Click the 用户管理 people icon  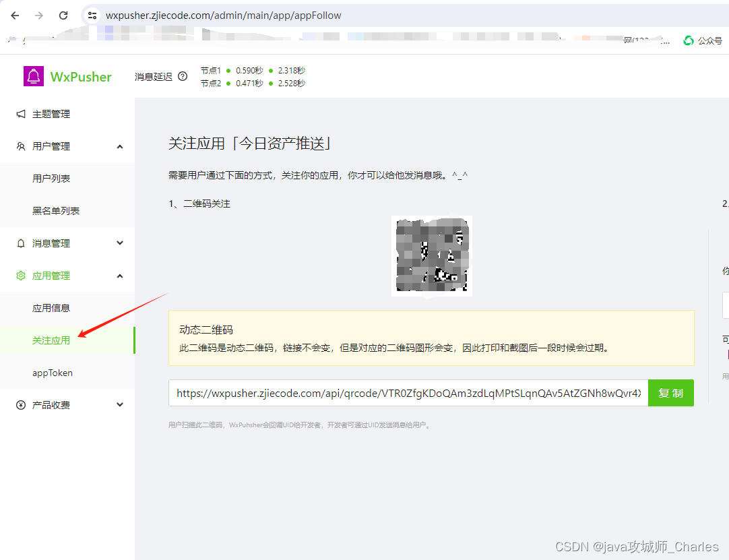click(21, 146)
